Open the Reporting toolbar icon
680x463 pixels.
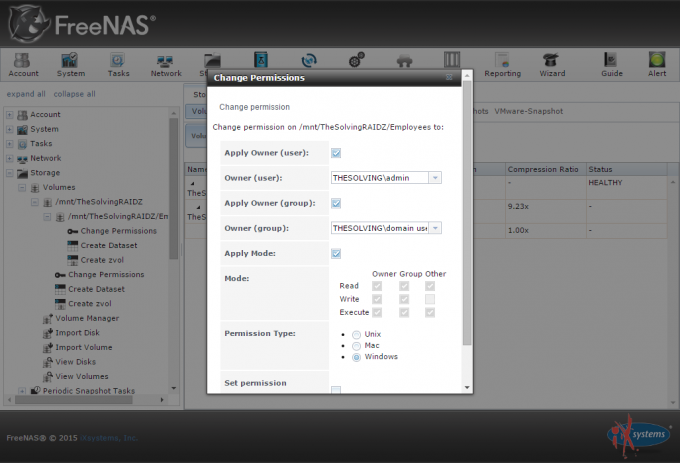[502, 64]
